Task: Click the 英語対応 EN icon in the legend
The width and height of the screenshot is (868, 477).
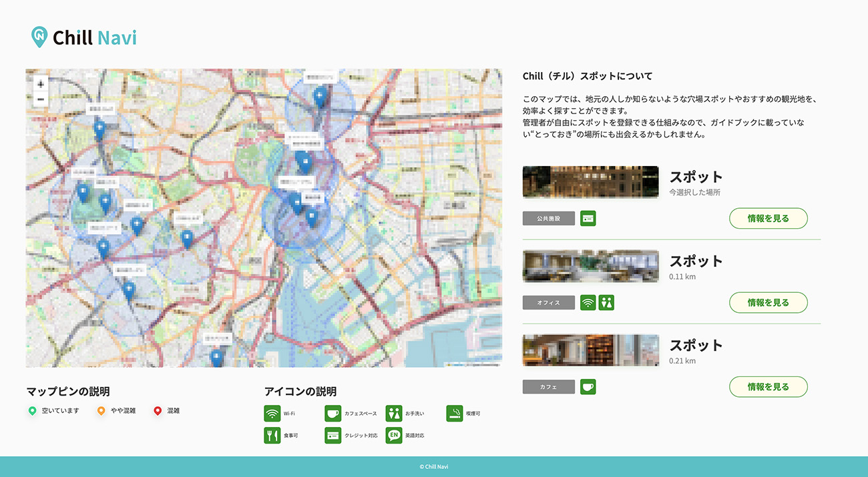Action: tap(394, 436)
